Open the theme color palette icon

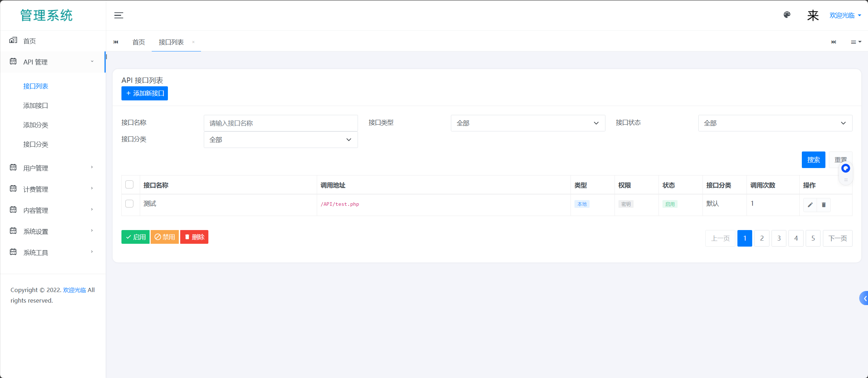click(787, 15)
